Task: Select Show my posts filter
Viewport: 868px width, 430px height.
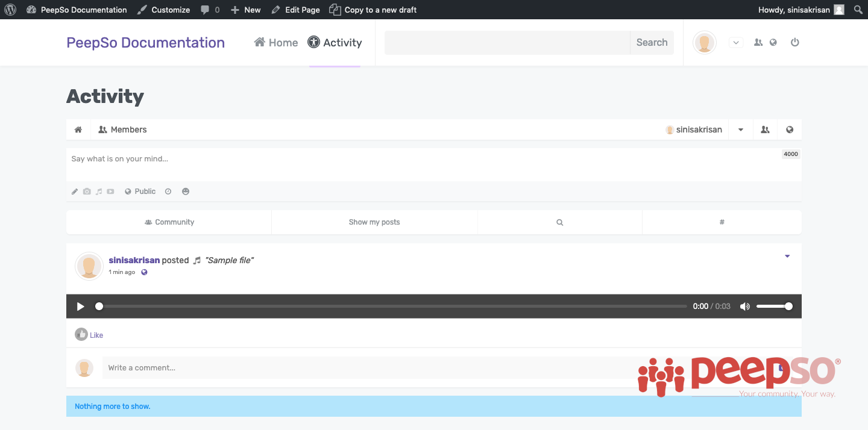Action: pos(374,222)
